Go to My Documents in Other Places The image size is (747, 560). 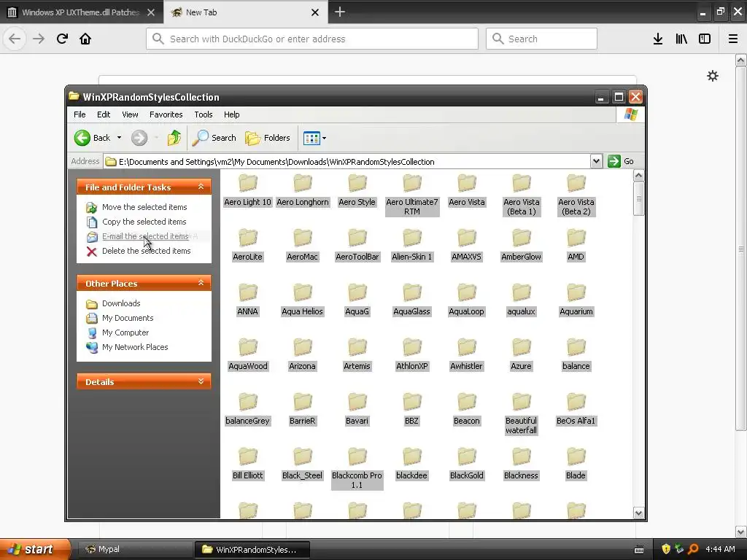pyautogui.click(x=128, y=318)
